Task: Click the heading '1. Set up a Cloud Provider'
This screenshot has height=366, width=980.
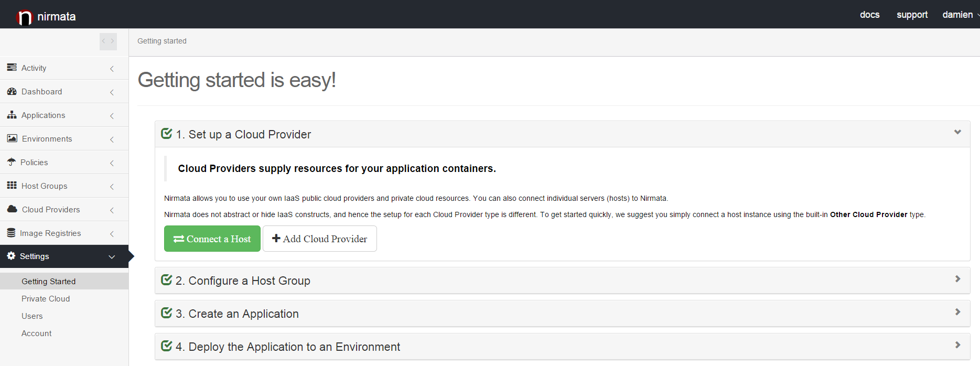Action: (x=243, y=134)
